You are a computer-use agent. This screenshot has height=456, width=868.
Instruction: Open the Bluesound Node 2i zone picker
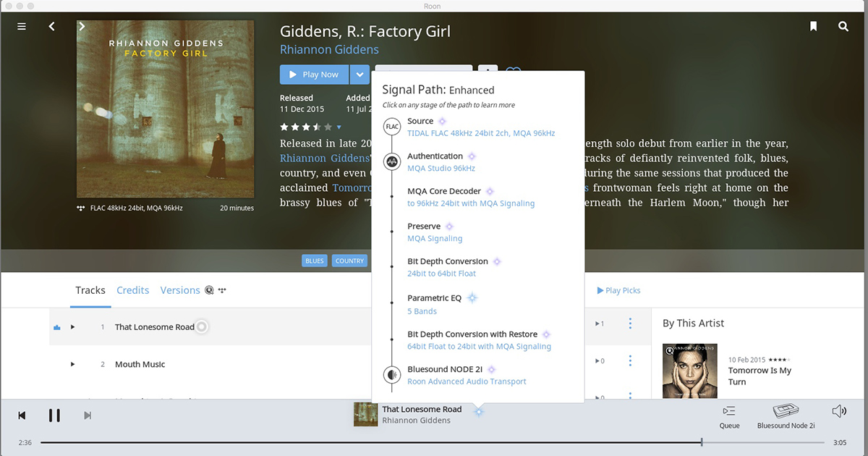coord(786,417)
